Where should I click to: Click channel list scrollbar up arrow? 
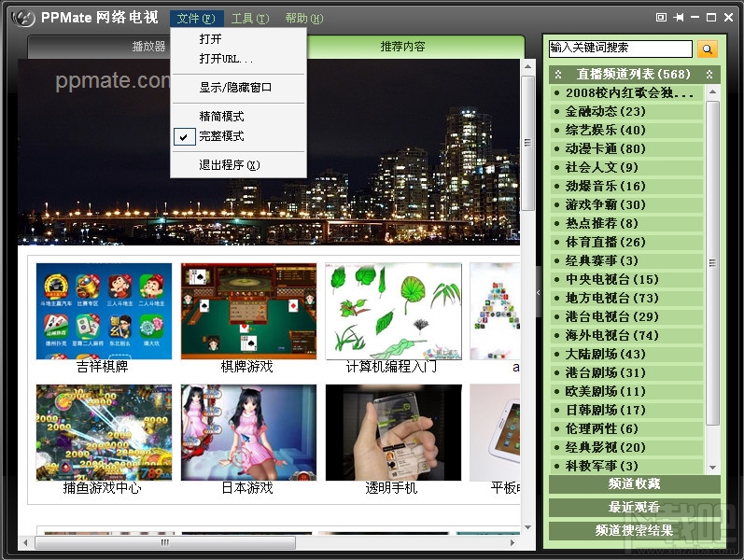(x=712, y=91)
